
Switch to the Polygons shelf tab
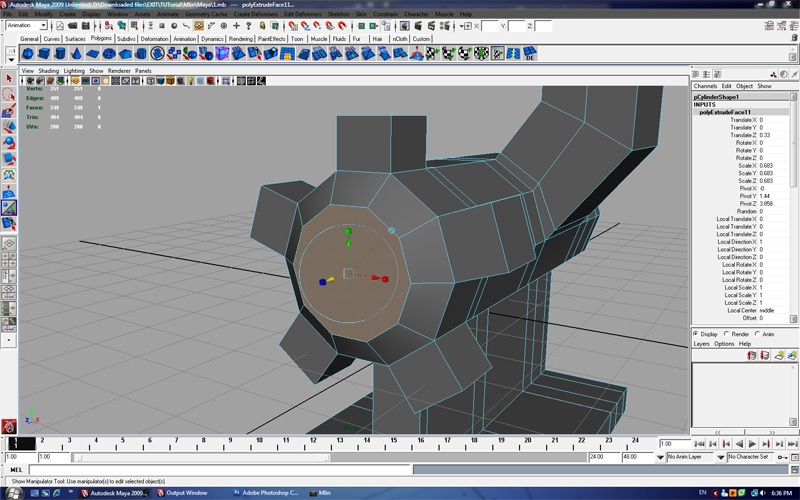[x=101, y=38]
